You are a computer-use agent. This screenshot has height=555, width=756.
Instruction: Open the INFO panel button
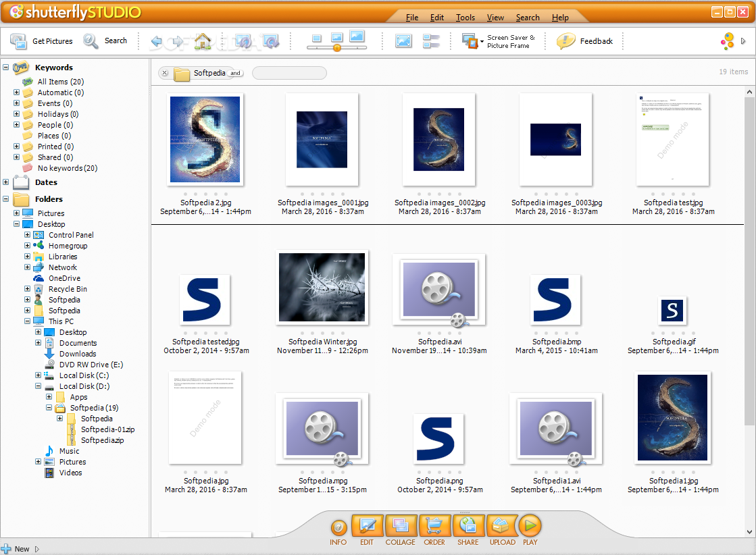[x=338, y=528]
